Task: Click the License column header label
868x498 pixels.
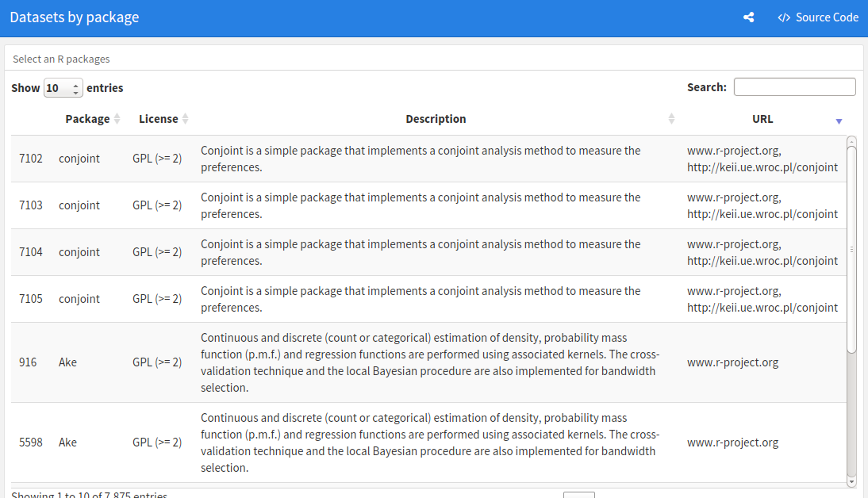Action: pyautogui.click(x=159, y=119)
